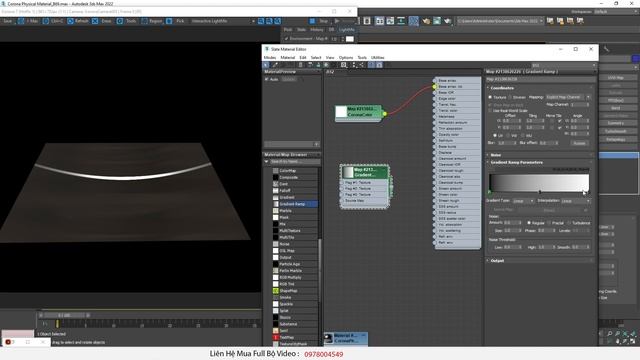The width and height of the screenshot is (640, 360).
Task: Click the eyedropper pick material icon
Action: [x=275, y=65]
